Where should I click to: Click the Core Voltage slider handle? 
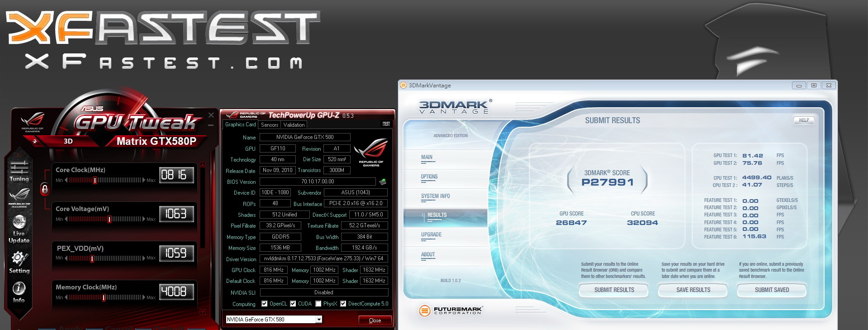click(109, 219)
